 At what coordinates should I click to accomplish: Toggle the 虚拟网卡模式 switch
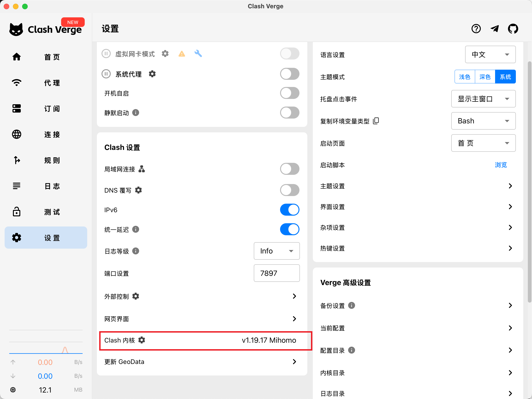coord(290,54)
